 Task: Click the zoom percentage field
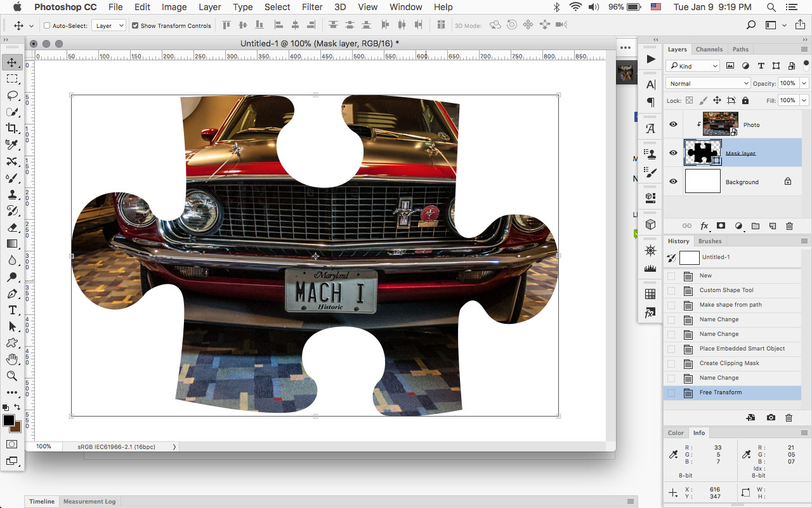(44, 446)
